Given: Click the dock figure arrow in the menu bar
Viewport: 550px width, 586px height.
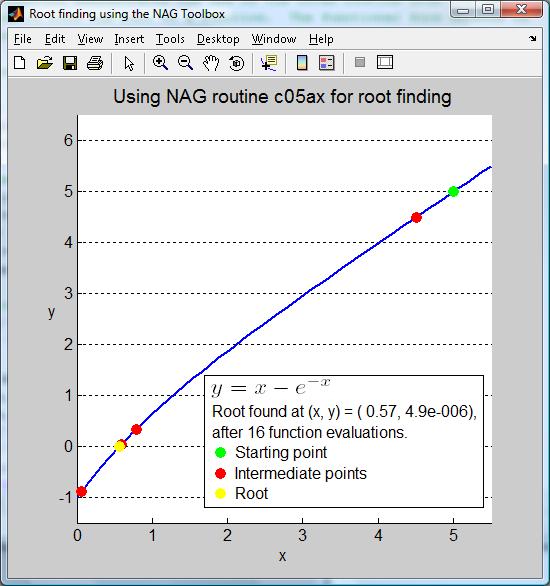Looking at the screenshot, I should click(533, 38).
